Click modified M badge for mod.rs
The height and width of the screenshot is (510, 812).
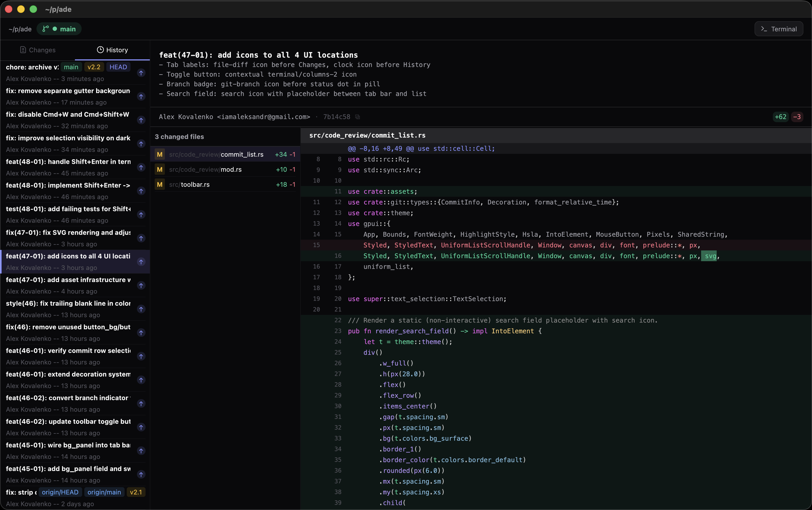[x=160, y=169]
